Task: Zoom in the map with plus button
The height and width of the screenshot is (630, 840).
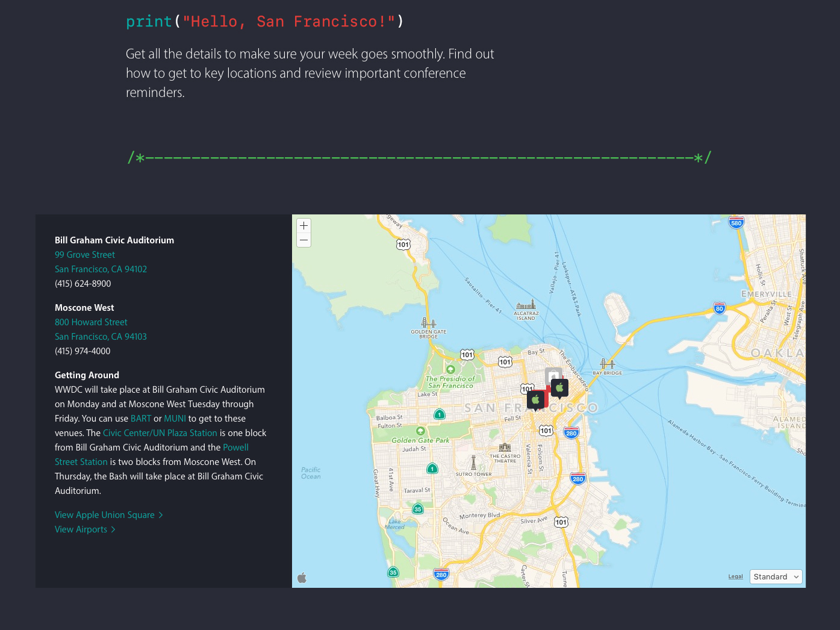Action: pyautogui.click(x=304, y=226)
